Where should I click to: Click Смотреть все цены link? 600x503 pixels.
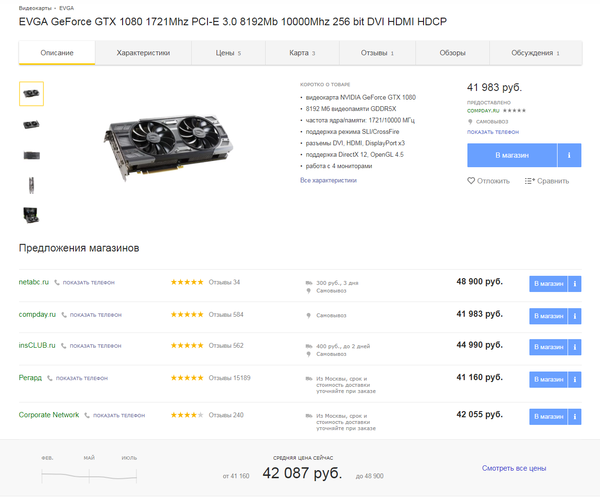click(x=514, y=468)
